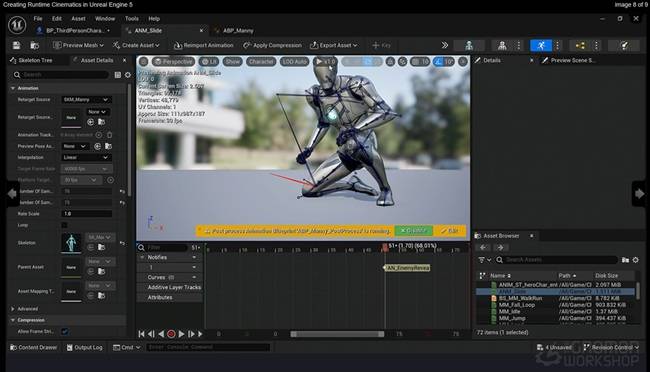Toggle the Allow Frame Stripping checkbox

pos(65,331)
